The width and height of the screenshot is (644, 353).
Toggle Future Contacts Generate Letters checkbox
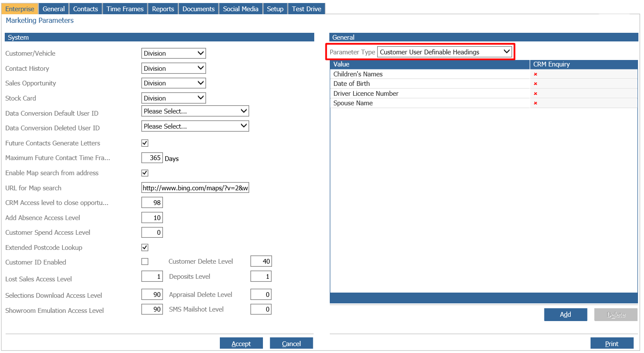[x=145, y=143]
